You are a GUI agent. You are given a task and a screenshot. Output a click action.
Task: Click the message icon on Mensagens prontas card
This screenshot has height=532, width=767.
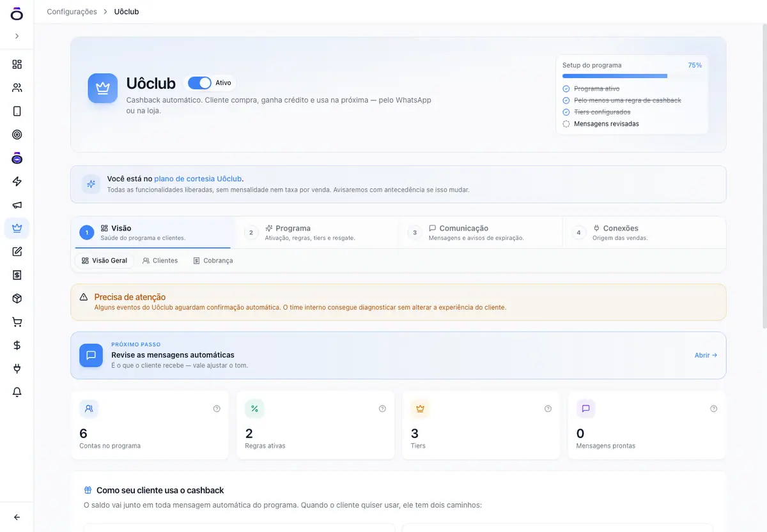click(585, 409)
